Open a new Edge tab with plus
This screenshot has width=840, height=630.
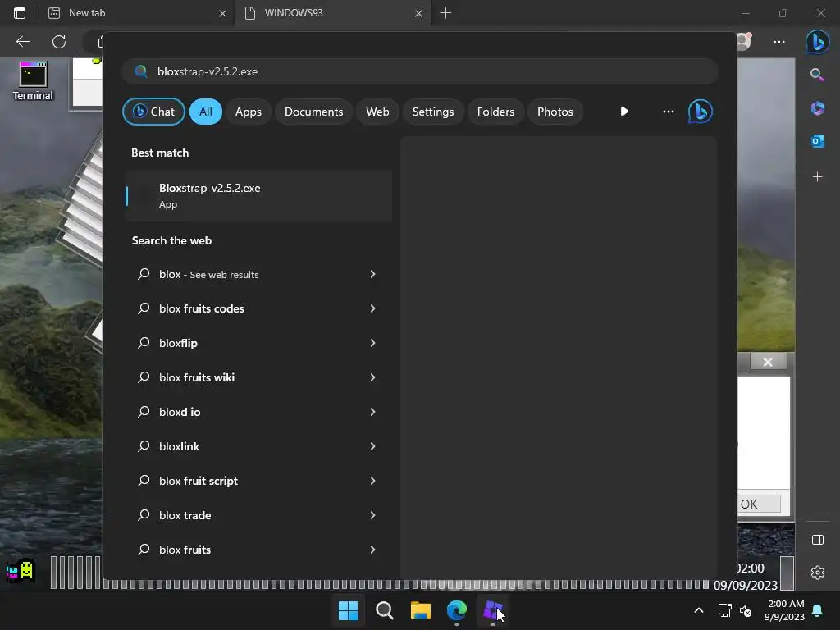(445, 13)
